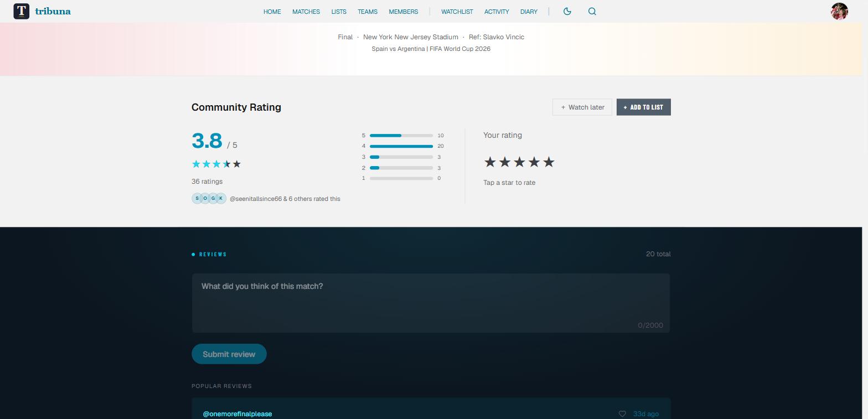Viewport: 868px width, 419px height.
Task: Click the Tap a star to rate hint
Action: (509, 183)
